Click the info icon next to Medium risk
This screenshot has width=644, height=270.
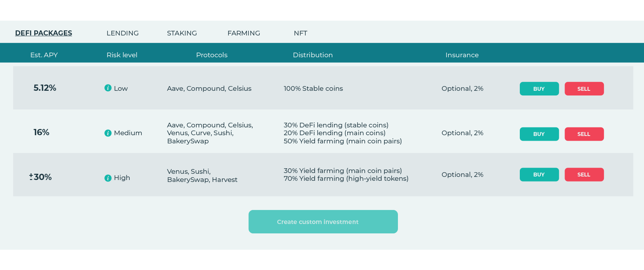(x=108, y=133)
